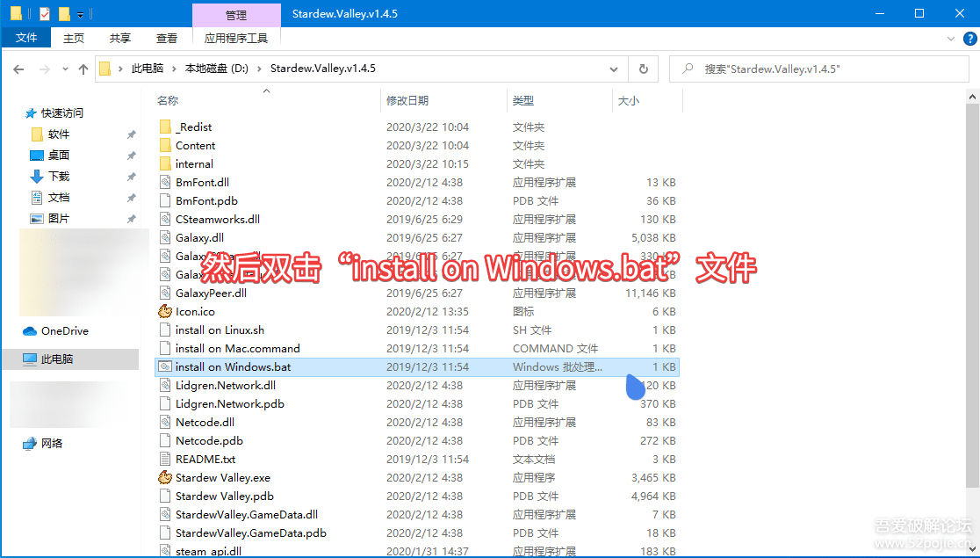This screenshot has height=558, width=980.
Task: Click the scrollbar up arrow
Action: 972,97
